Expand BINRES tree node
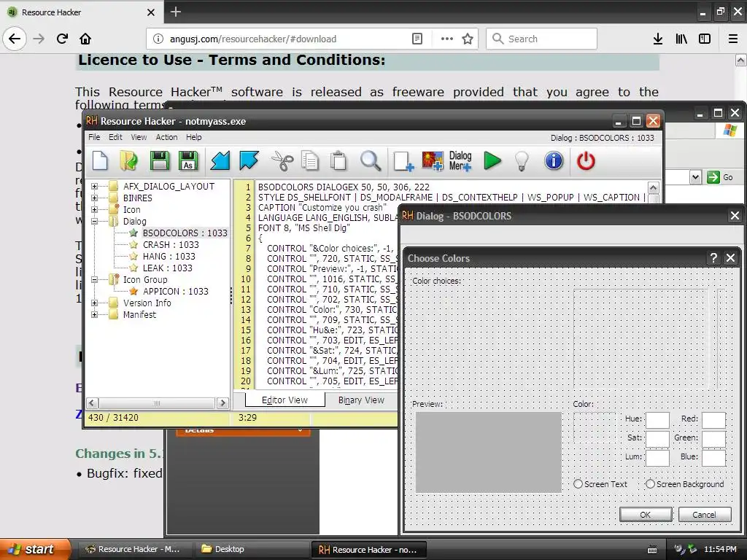747x560 pixels. 94,198
